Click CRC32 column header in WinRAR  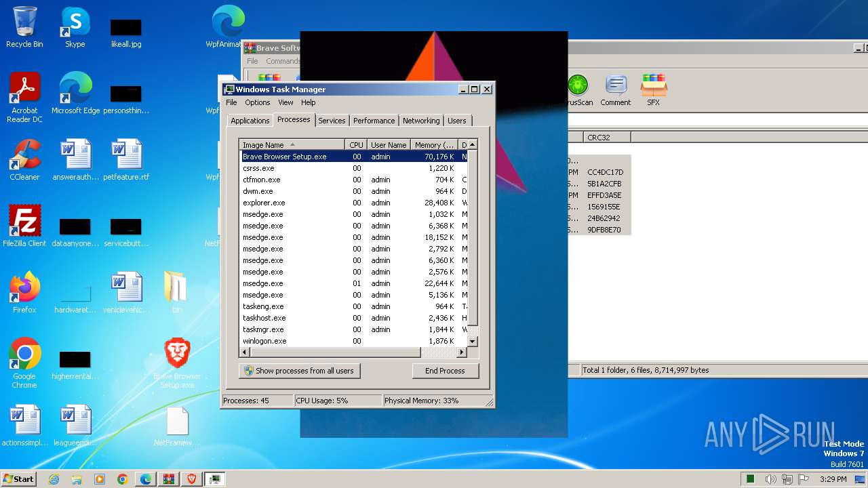click(607, 137)
